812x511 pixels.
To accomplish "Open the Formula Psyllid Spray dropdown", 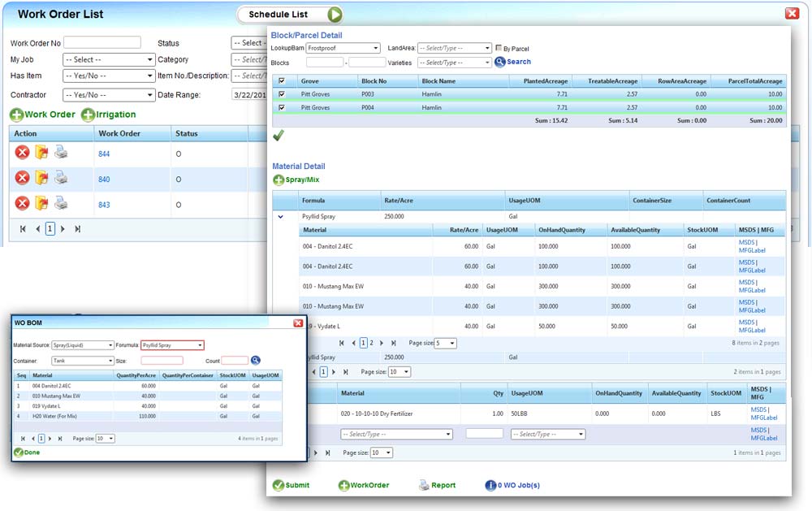I will pyautogui.click(x=172, y=345).
